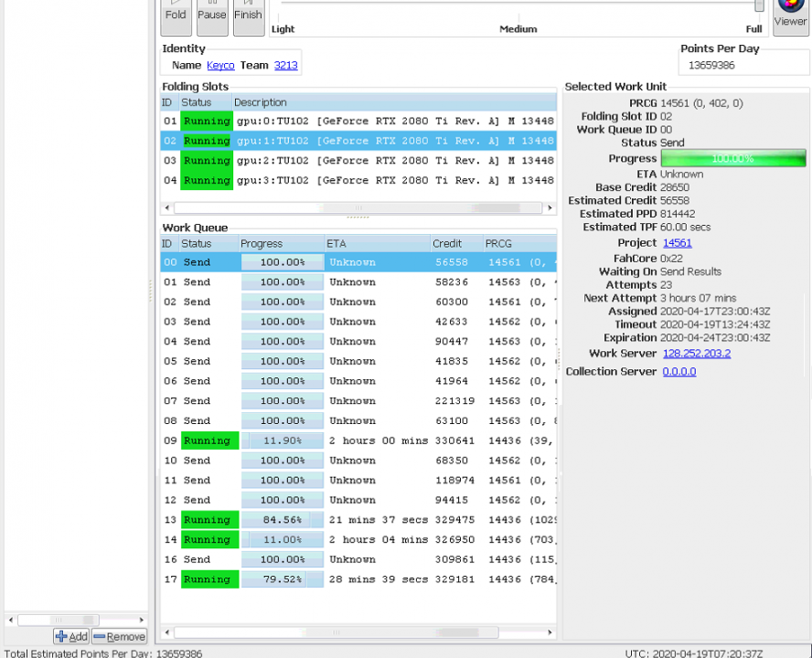Select work queue row 00 with credit 56558
This screenshot has height=658, width=812.
click(358, 262)
